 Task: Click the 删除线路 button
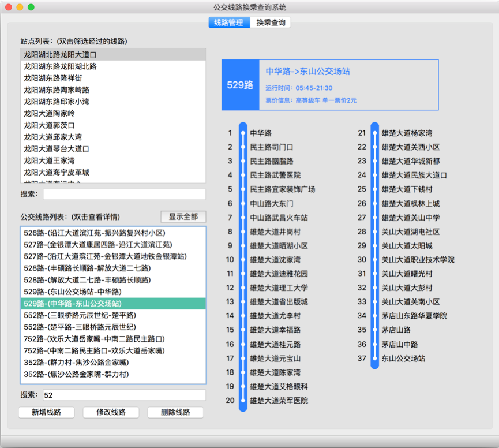tap(175, 412)
